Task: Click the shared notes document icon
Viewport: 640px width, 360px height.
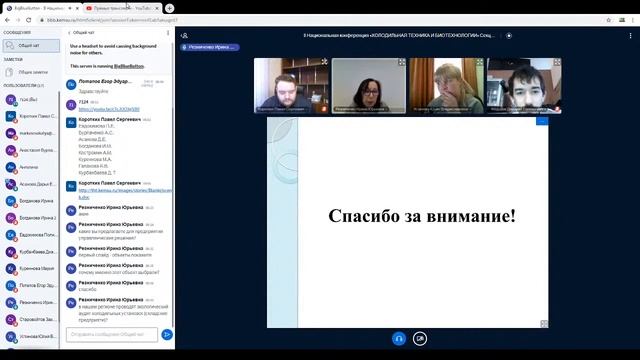Action: point(10,72)
